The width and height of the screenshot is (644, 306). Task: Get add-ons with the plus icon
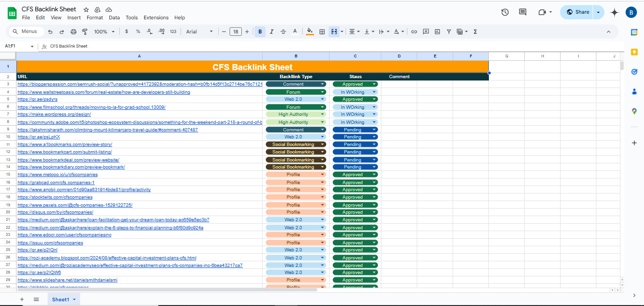(x=634, y=143)
